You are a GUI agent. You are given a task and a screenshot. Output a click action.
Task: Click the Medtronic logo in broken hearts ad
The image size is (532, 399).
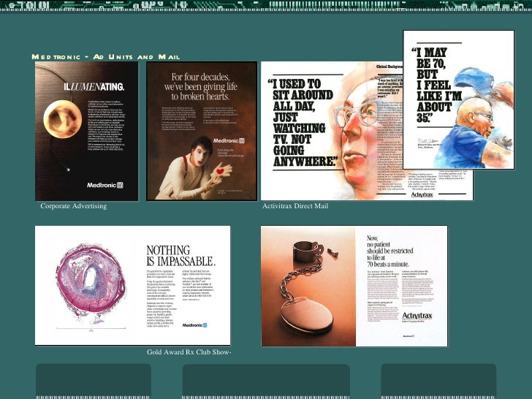[229, 140]
